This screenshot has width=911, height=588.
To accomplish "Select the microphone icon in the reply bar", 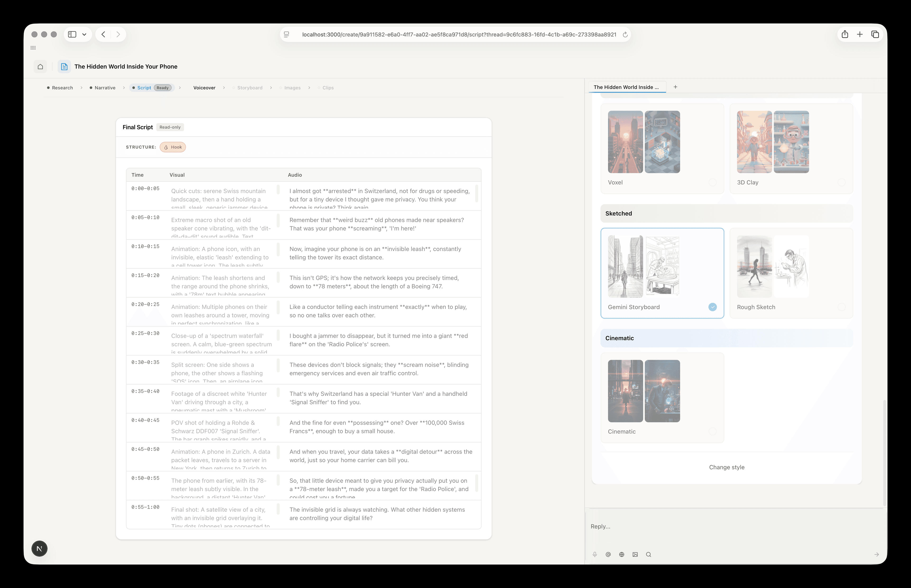I will (x=595, y=554).
